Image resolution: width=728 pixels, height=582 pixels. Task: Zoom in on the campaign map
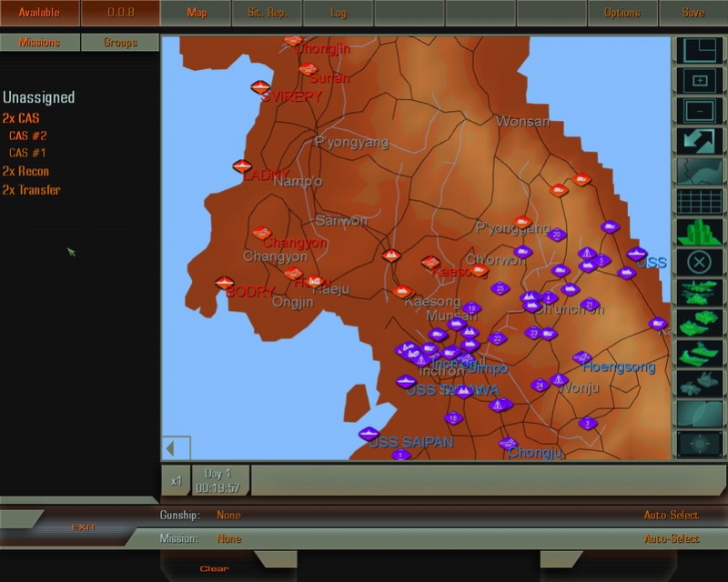pyautogui.click(x=699, y=81)
